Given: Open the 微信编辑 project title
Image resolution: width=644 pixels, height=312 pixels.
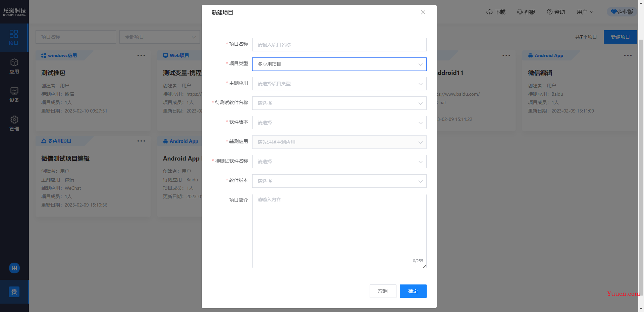Looking at the screenshot, I should coord(540,73).
